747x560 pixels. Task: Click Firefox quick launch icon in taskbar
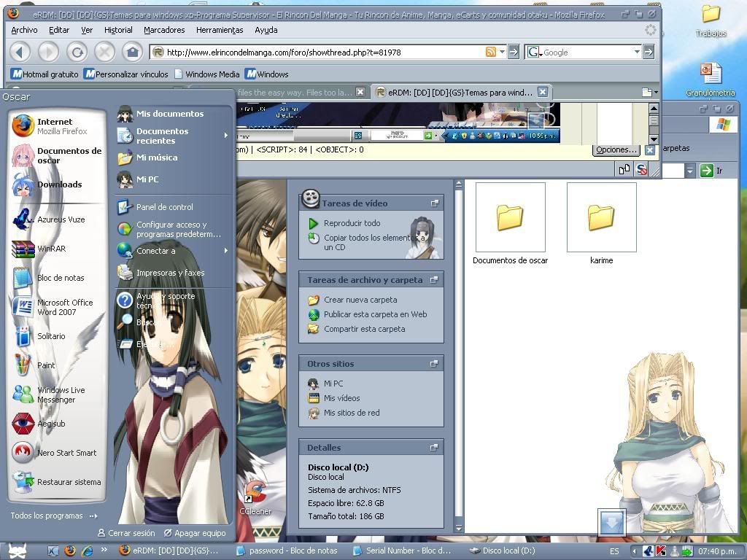pyautogui.click(x=70, y=551)
